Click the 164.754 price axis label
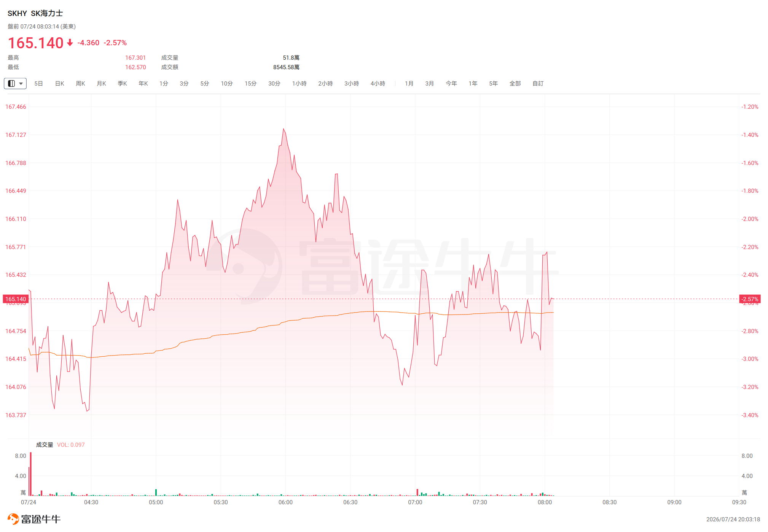768x532 pixels. 16,331
